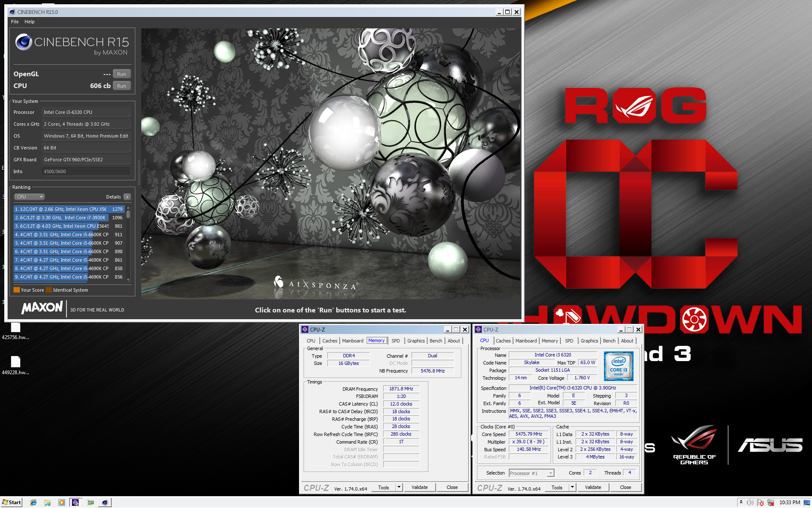The image size is (812, 508).
Task: Click the CPU-Z taskbar button
Action: [x=75, y=502]
